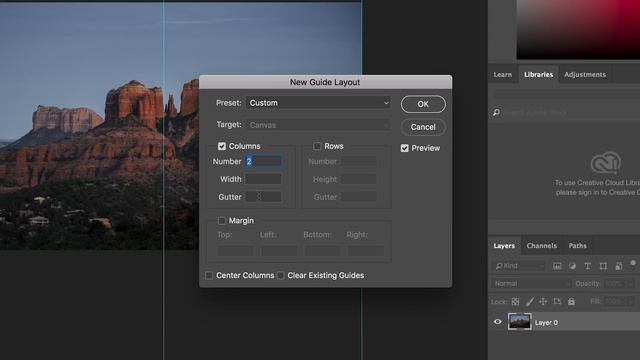Toggle the Columns checkbox
The image size is (640, 360).
(x=222, y=146)
